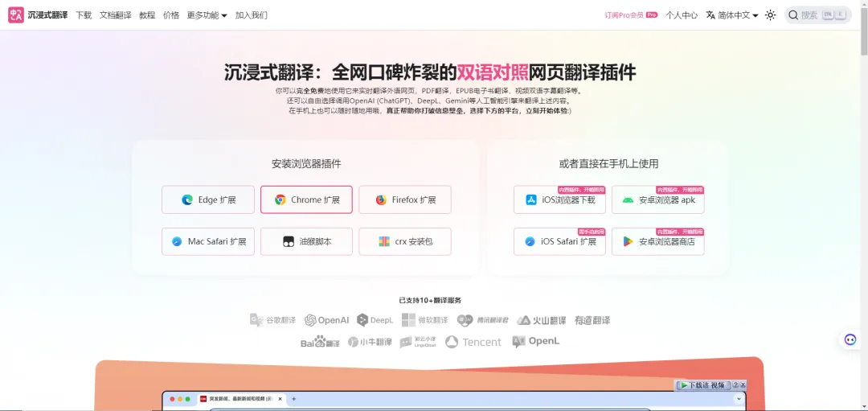Click the help question mark on video overlay
This screenshot has width=868, height=411.
735,385
